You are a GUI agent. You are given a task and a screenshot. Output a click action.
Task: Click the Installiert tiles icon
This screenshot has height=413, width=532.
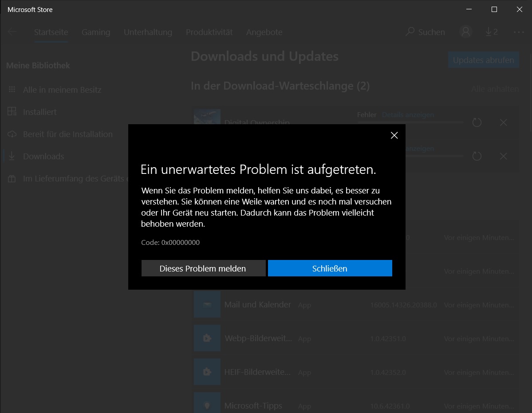coord(12,111)
